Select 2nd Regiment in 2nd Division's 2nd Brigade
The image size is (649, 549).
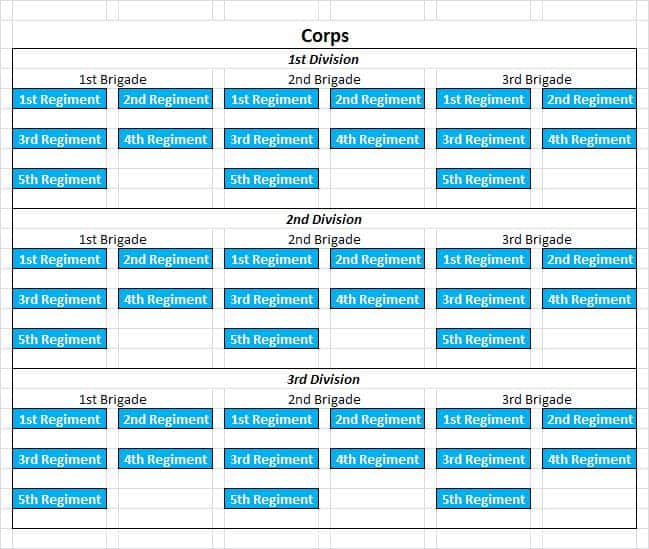tap(377, 259)
